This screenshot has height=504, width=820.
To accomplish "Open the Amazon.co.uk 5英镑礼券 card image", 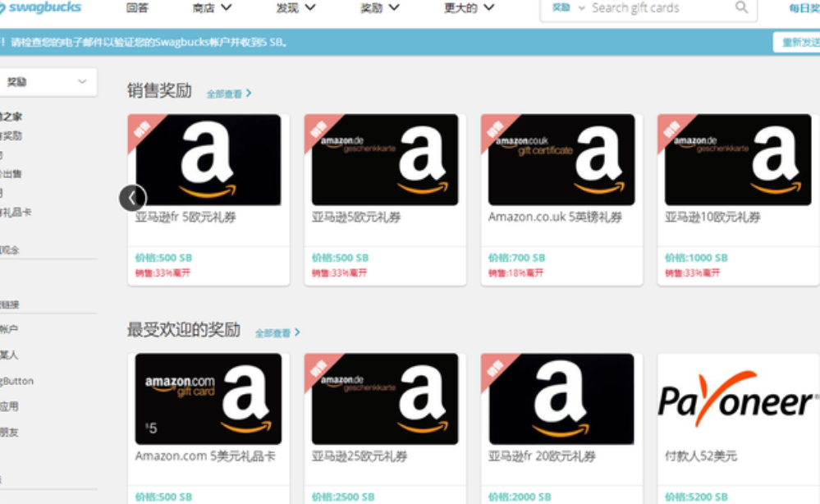I will (561, 160).
